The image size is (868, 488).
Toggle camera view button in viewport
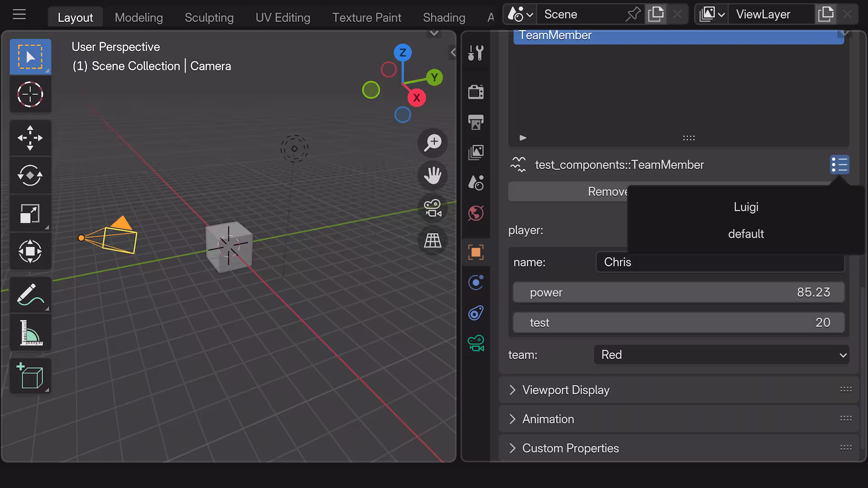coord(433,208)
